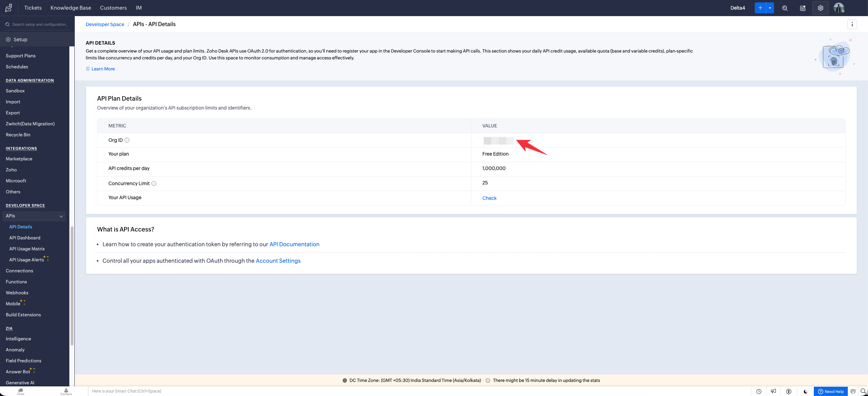The image size is (868, 396).
Task: Open the accessibility options icon
Action: pyautogui.click(x=789, y=392)
